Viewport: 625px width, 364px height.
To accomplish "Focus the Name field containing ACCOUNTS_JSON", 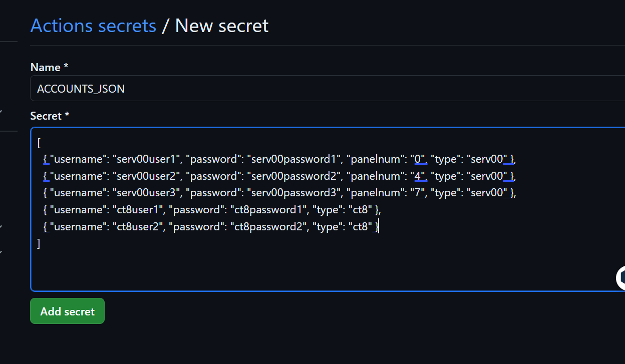I will click(328, 89).
